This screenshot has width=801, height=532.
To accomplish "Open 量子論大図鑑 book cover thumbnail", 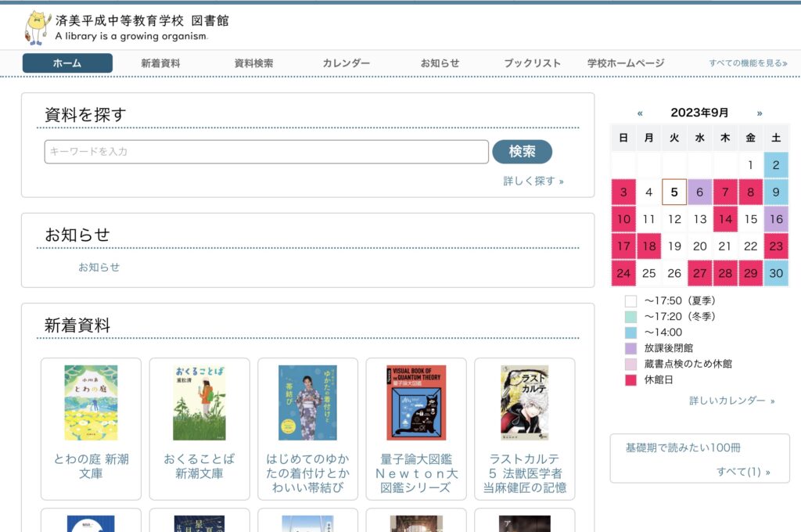I will coord(416,403).
